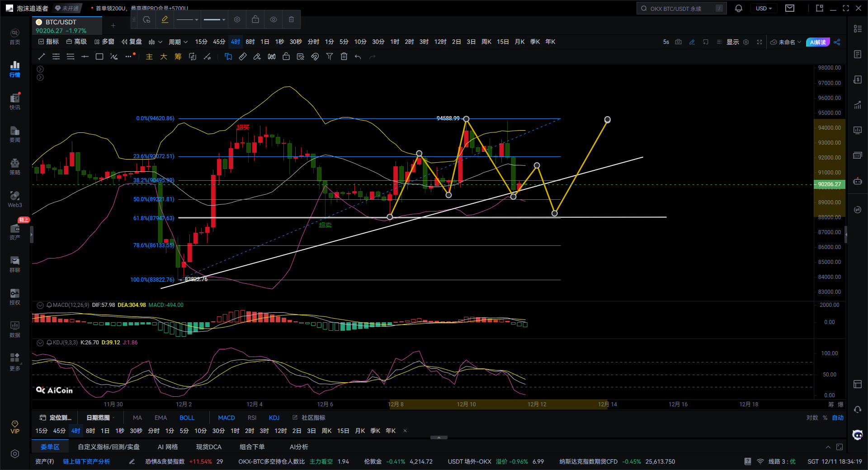868x470 pixels.
Task: Delete drawings with the trash can icon
Action: click(344, 56)
